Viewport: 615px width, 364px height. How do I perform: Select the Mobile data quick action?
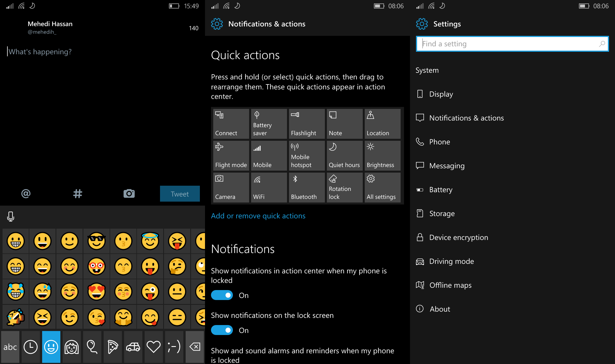coord(269,156)
